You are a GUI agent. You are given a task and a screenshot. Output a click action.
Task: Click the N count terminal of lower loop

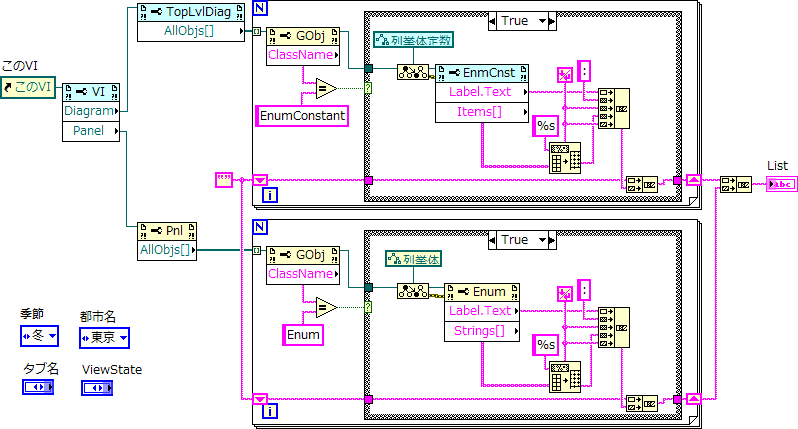coord(260,227)
